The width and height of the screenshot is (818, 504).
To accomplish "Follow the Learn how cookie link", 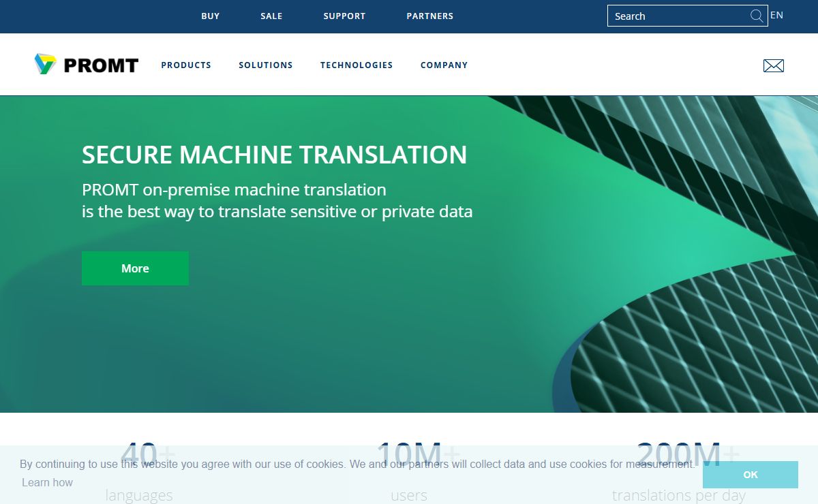I will (x=47, y=482).
